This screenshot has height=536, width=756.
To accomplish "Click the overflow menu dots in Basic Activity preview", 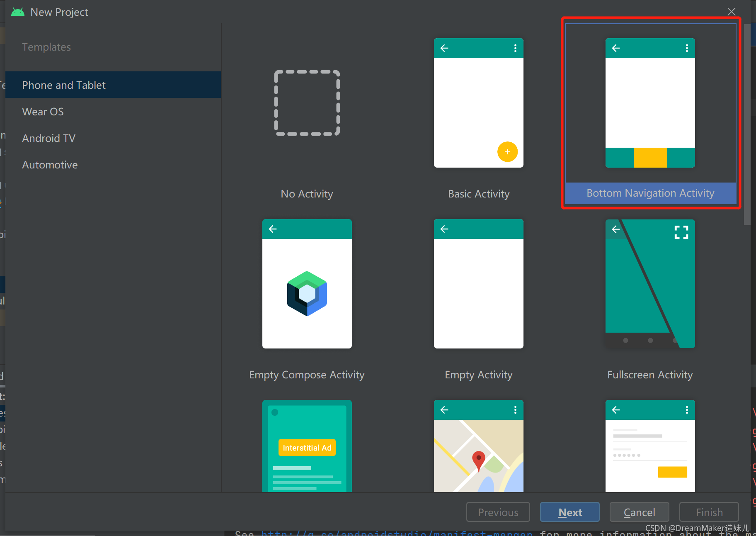I will 515,48.
